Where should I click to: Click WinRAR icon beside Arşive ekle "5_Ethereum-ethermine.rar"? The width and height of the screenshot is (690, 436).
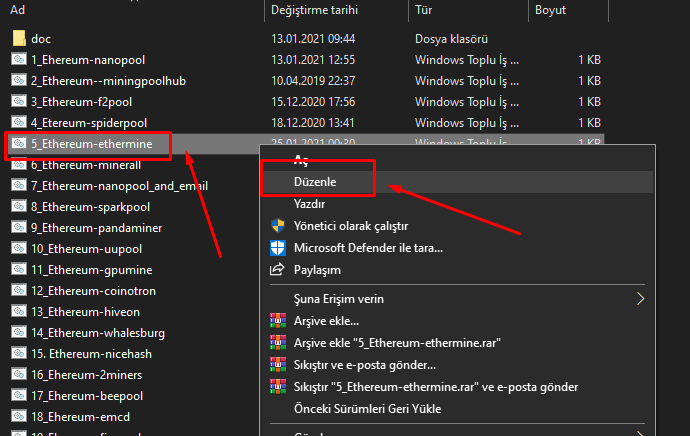[278, 343]
